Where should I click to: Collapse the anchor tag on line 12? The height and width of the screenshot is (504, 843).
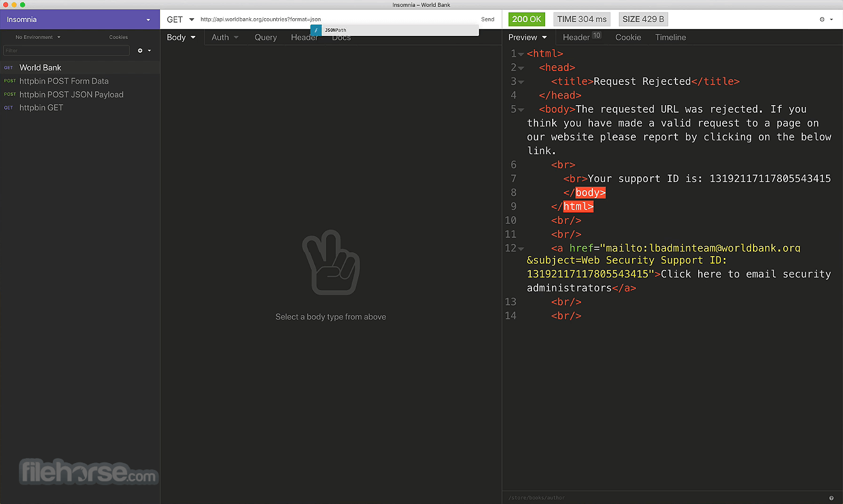(521, 249)
